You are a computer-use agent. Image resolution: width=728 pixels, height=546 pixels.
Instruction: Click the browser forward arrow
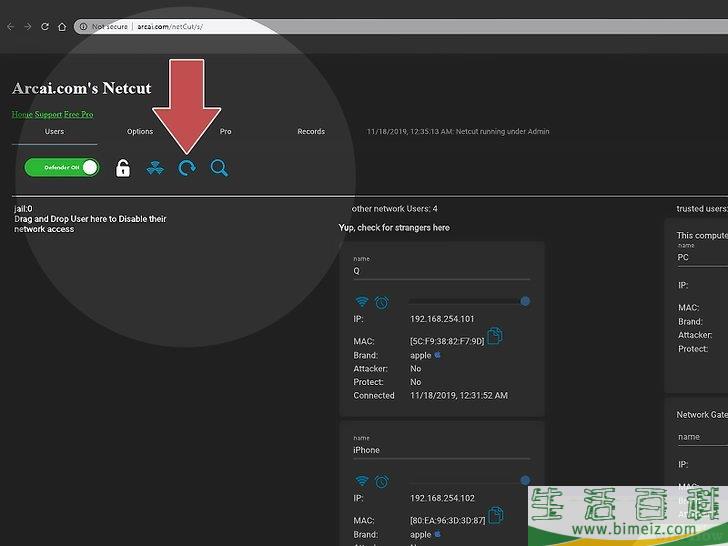tap(28, 26)
